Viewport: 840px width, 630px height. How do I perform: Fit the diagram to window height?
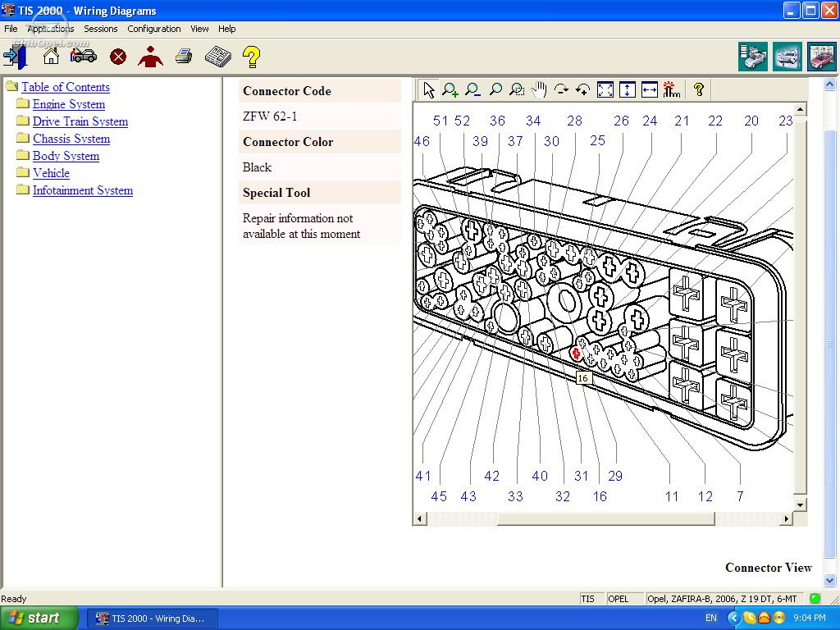click(x=628, y=89)
